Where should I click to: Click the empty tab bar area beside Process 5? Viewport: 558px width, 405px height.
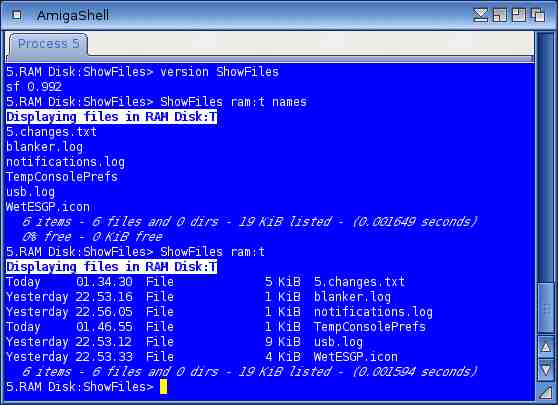(311, 44)
